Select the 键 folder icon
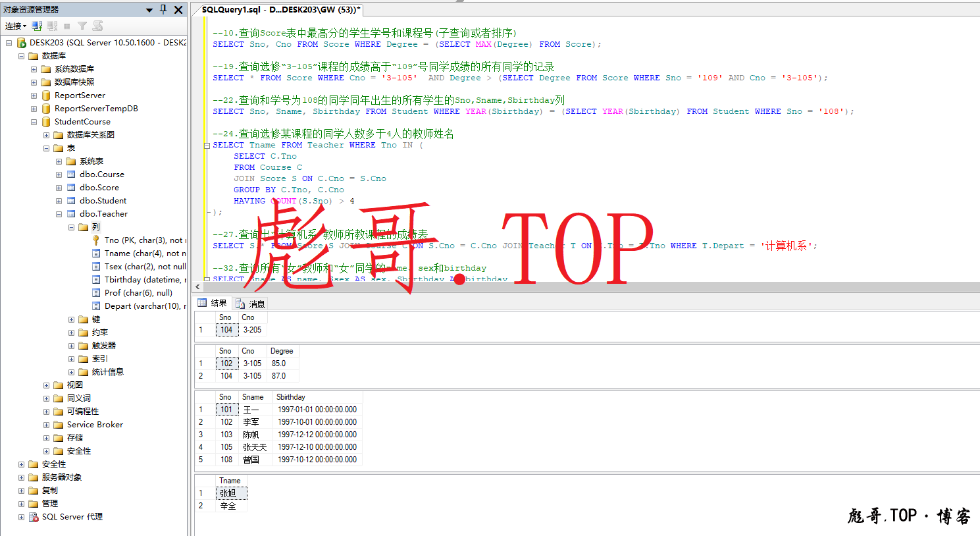The image size is (980, 536). 84,319
